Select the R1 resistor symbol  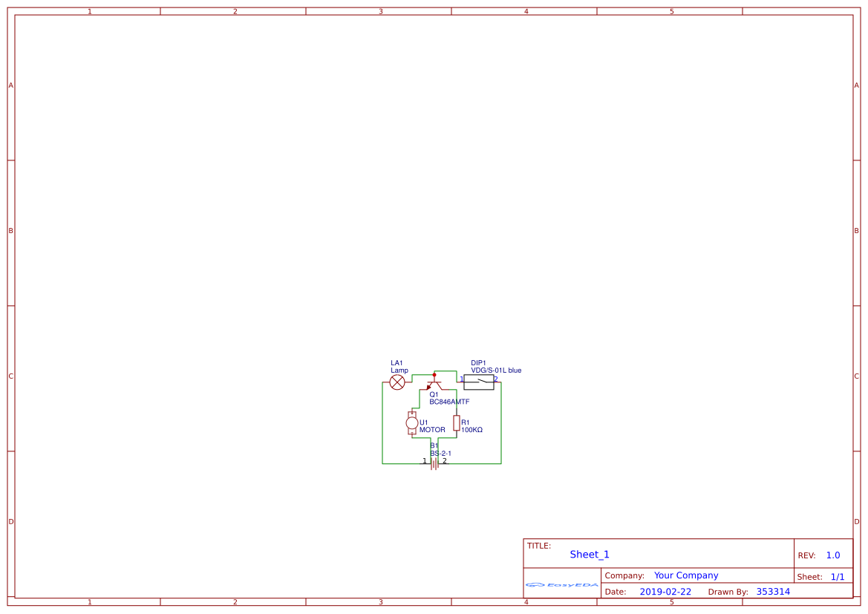(456, 423)
